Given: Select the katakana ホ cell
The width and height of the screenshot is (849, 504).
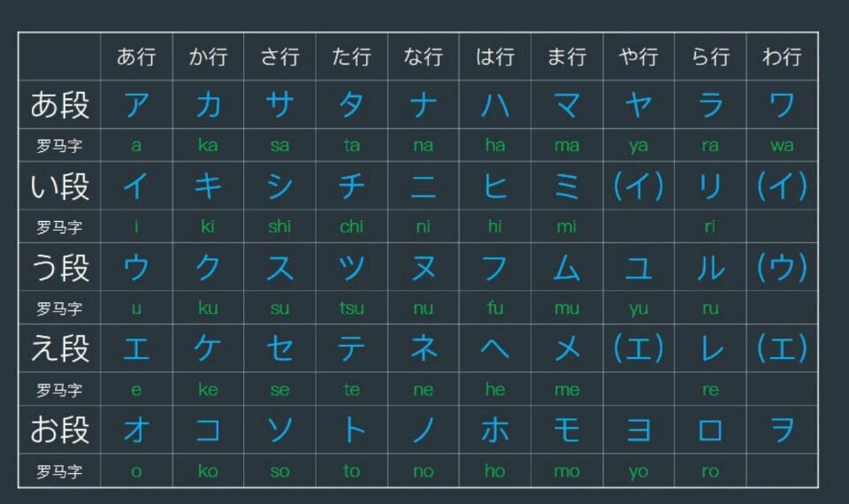Looking at the screenshot, I should [x=495, y=430].
